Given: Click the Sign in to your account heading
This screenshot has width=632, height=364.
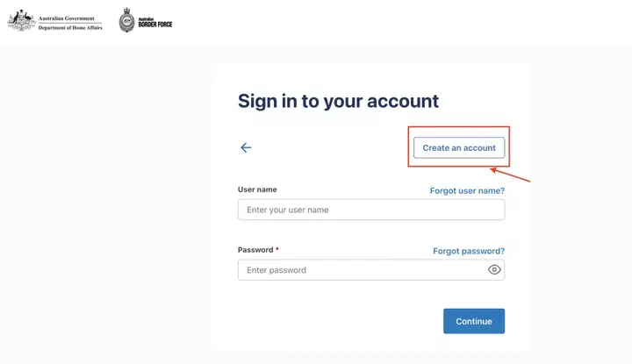Looking at the screenshot, I should [338, 101].
